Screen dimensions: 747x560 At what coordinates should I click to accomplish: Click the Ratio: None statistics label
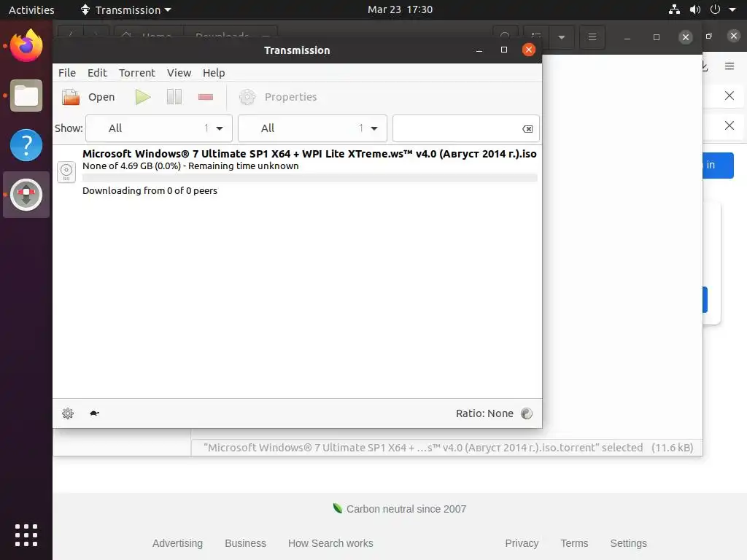pyautogui.click(x=484, y=413)
